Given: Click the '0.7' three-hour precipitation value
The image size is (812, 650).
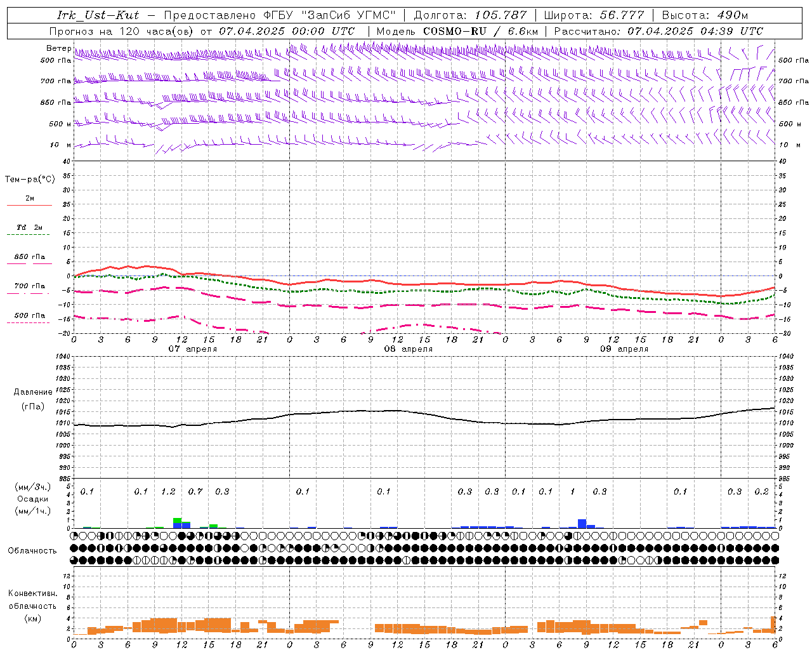Looking at the screenshot, I should (195, 491).
